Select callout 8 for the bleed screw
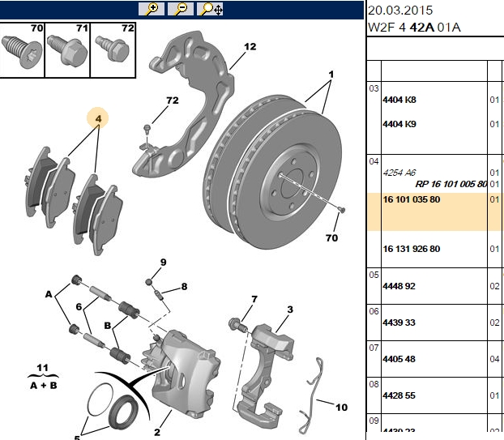The width and height of the screenshot is (504, 440). click(184, 286)
